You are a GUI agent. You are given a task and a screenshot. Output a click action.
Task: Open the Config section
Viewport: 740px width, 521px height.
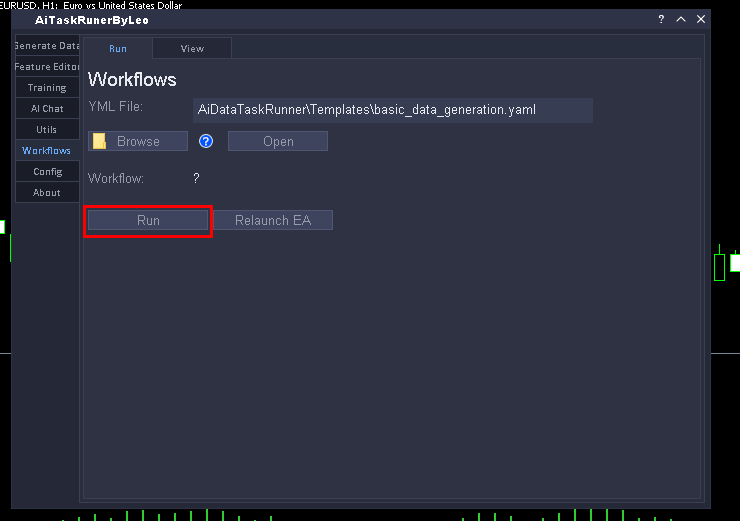click(47, 172)
